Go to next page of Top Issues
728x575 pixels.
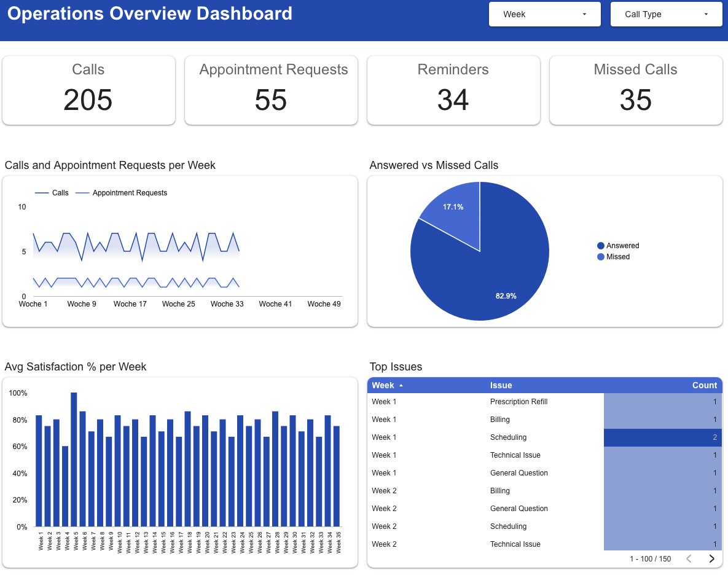[x=711, y=558]
